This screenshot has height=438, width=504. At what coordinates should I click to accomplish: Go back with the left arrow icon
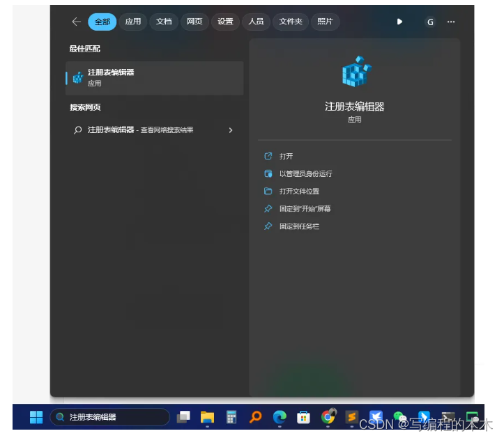(x=76, y=22)
